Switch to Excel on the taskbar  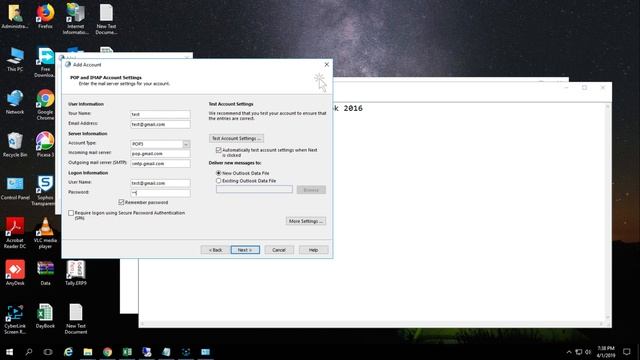pos(127,352)
